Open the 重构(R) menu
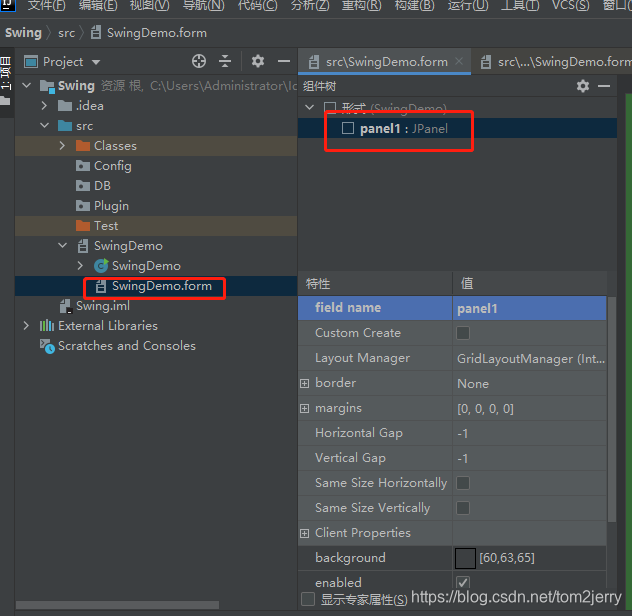This screenshot has width=632, height=616. (x=362, y=5)
